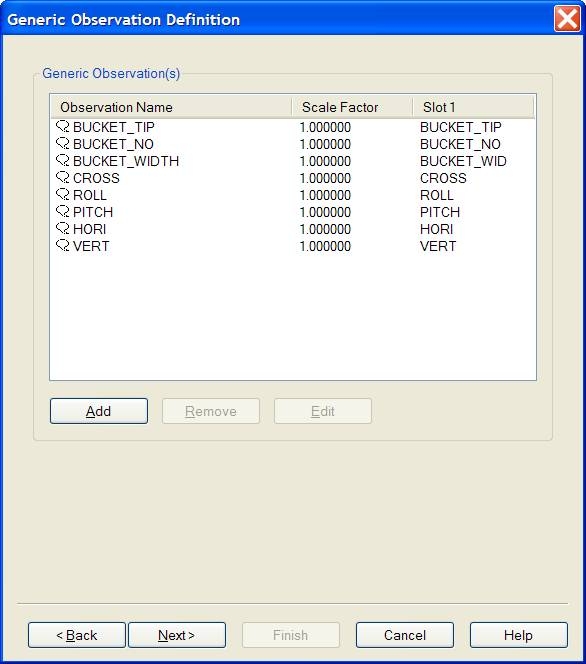Viewport: 586px width, 664px height.
Task: Click the icon next to BUCKET_NO row
Action: 63,143
